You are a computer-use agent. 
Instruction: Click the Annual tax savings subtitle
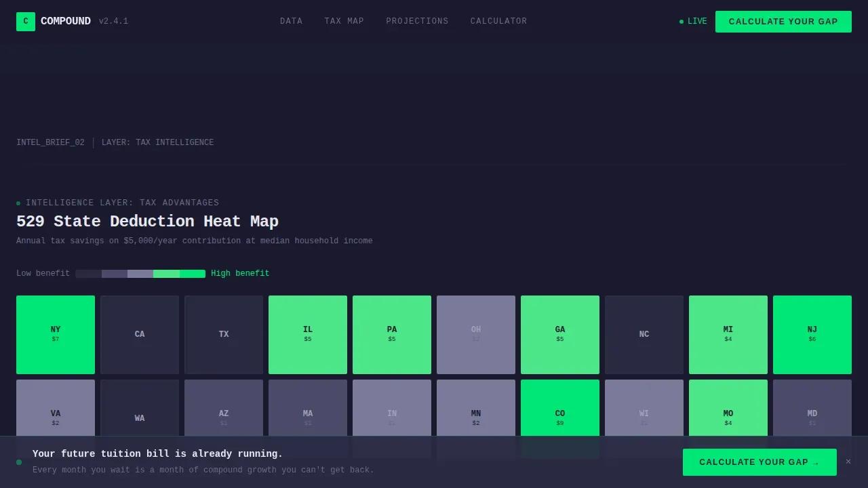pyautogui.click(x=194, y=241)
